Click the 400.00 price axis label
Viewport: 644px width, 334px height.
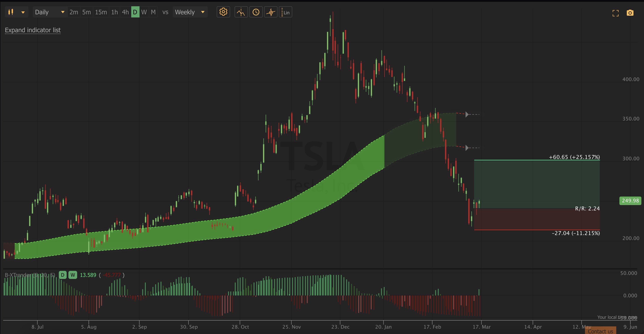click(x=631, y=79)
